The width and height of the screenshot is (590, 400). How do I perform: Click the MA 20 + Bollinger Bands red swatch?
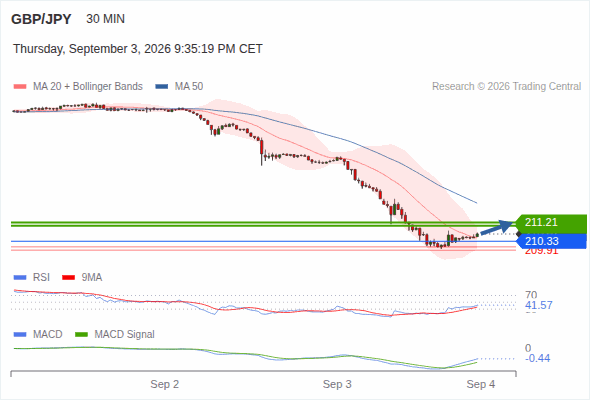coord(20,87)
